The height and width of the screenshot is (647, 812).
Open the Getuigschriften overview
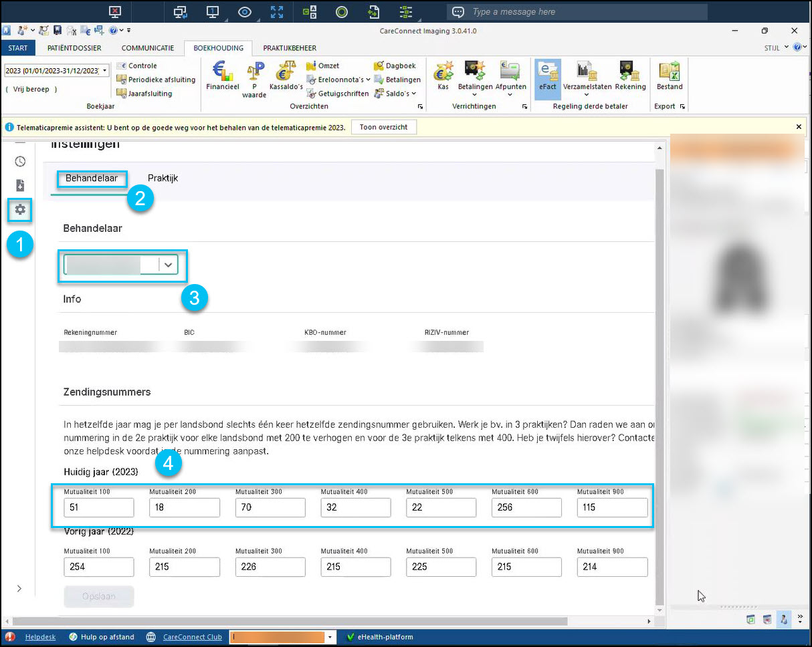[x=338, y=94]
